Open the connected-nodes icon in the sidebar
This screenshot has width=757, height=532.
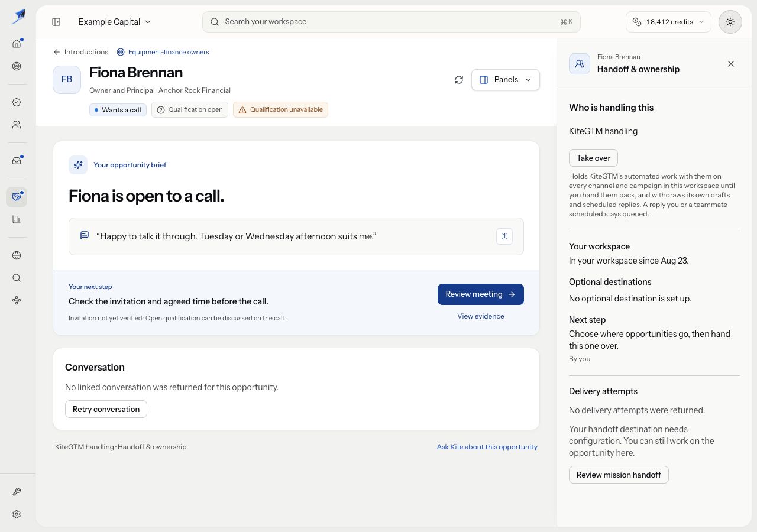click(x=17, y=300)
